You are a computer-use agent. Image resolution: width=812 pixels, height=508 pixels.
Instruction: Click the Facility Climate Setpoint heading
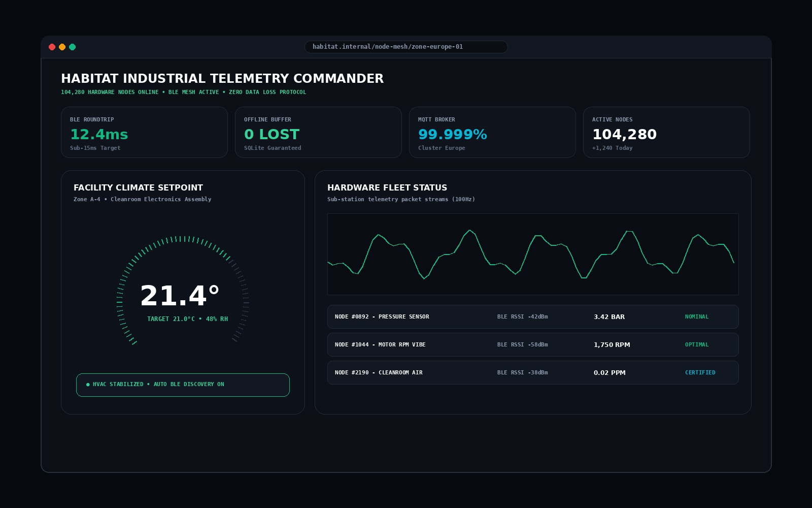pos(138,187)
